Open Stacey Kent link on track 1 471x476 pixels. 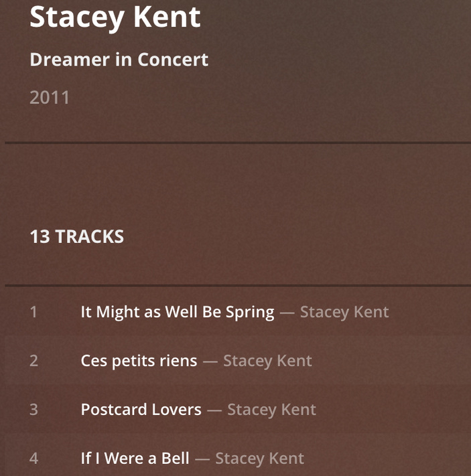(x=344, y=312)
